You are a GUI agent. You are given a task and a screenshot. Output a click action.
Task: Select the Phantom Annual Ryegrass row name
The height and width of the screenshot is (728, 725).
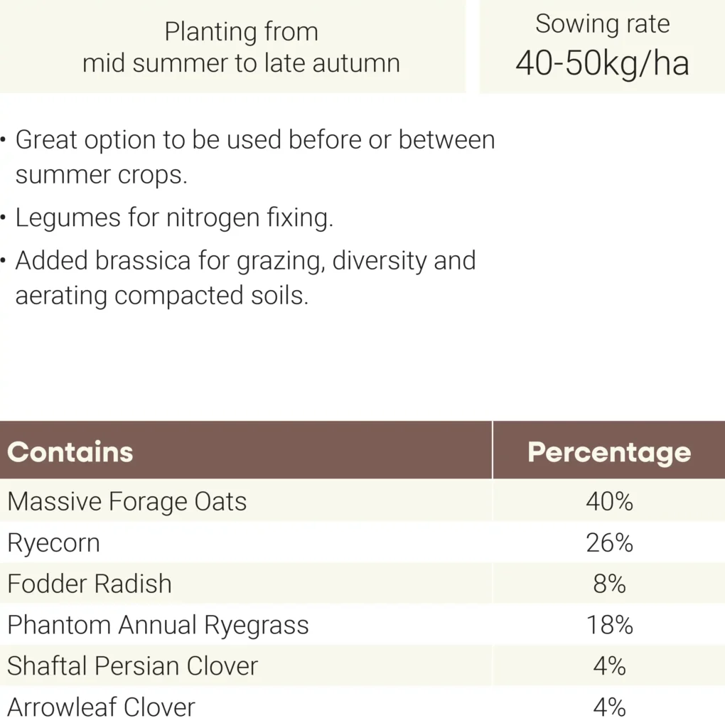pos(158,626)
